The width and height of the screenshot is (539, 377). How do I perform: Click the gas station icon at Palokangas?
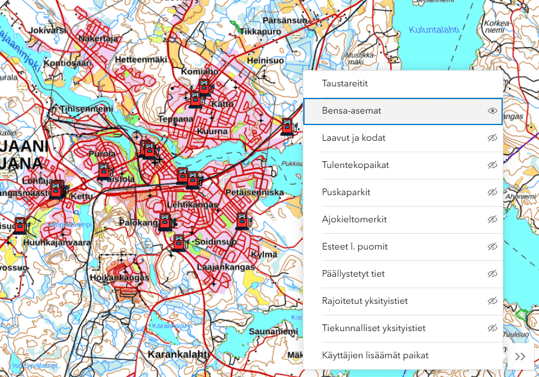coord(166,222)
